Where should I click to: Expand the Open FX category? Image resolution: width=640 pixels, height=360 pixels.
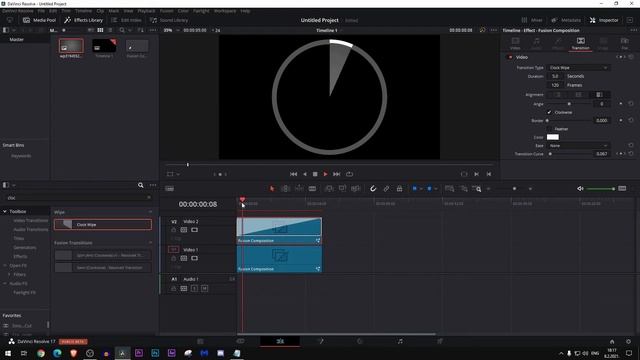[x=5, y=265]
